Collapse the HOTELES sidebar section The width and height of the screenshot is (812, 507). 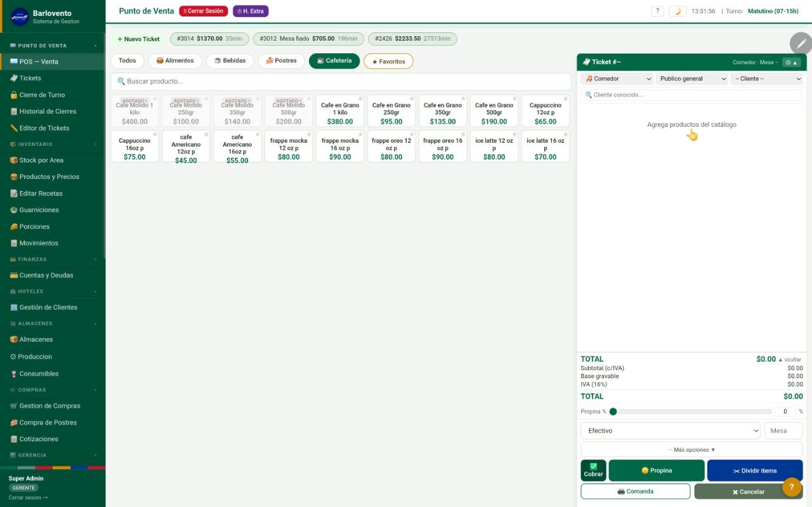[x=52, y=291]
